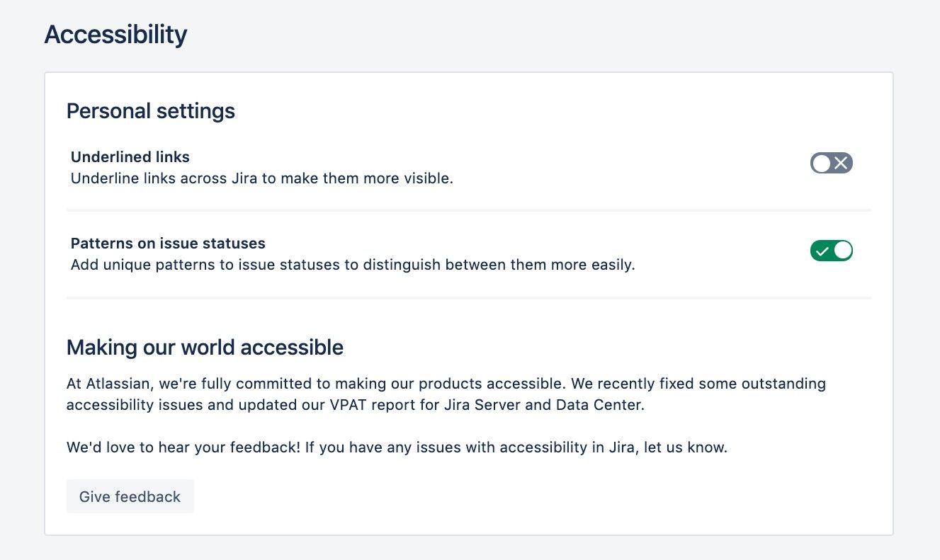Click the 'Add unique patterns to issue statuses' description

click(353, 266)
